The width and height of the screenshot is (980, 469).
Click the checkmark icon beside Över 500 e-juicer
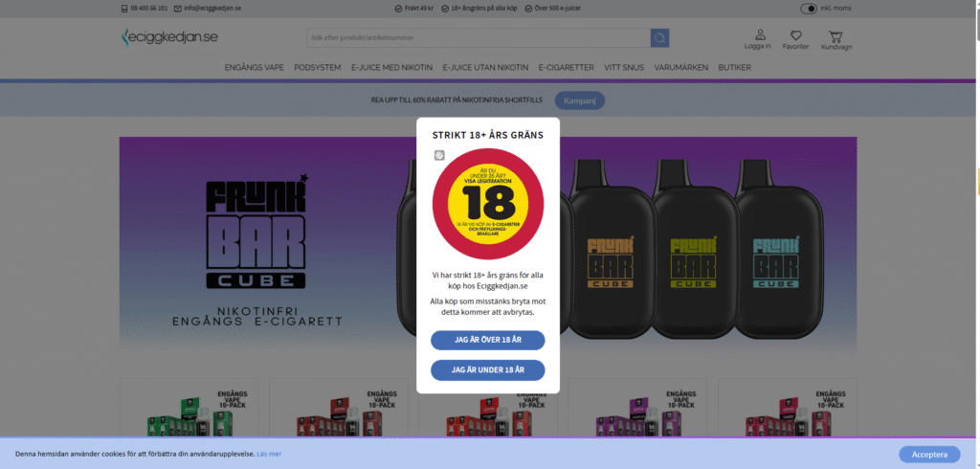pyautogui.click(x=528, y=8)
